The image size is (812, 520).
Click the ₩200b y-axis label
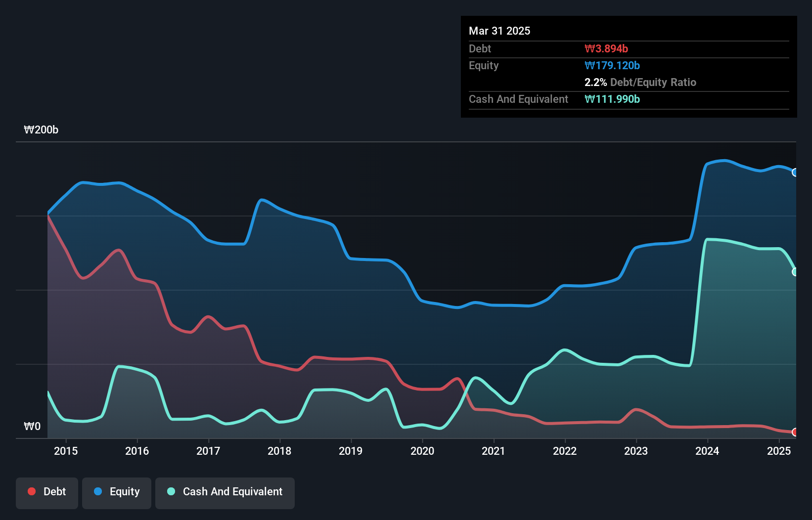click(41, 130)
